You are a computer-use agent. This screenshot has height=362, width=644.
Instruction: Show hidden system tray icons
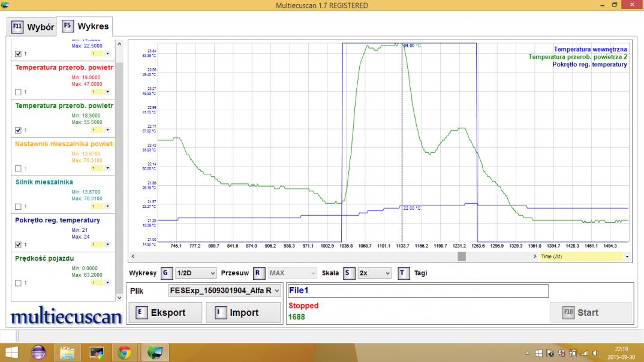(x=527, y=354)
